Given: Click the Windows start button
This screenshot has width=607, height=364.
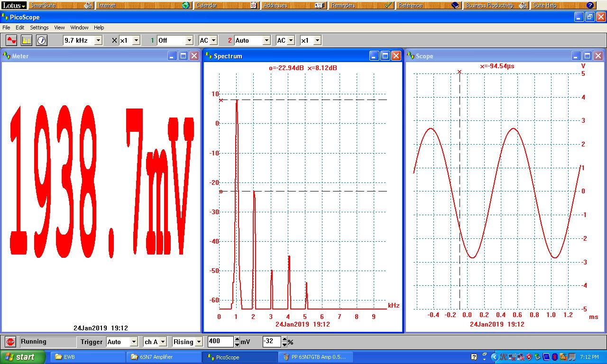Looking at the screenshot, I should click(x=22, y=357).
